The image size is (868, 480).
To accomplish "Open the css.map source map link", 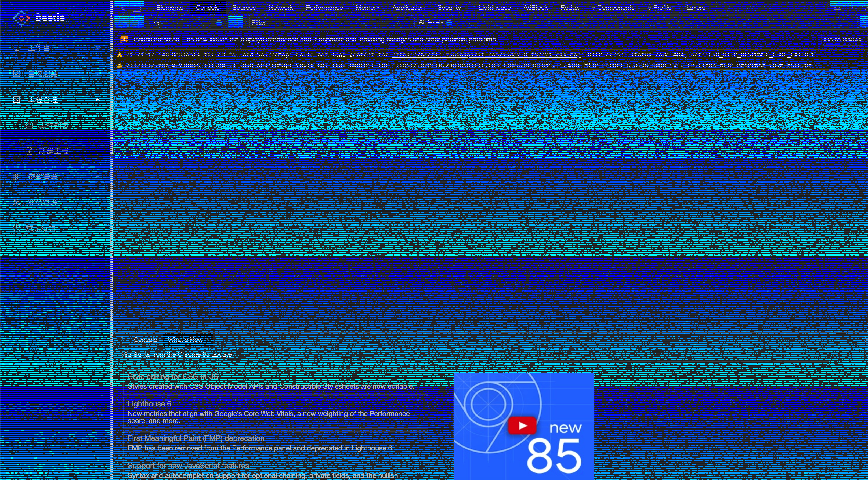I will tap(486, 54).
